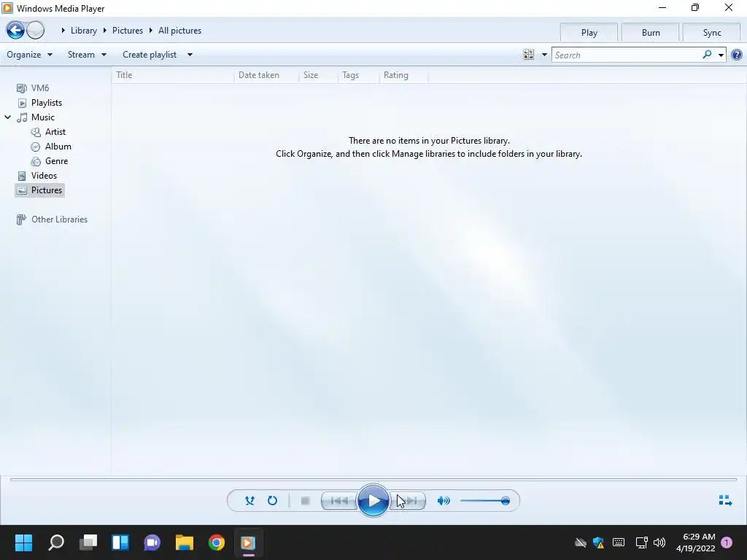Switch to Now Playing mode
Screen dimensions: 747x560
point(725,500)
